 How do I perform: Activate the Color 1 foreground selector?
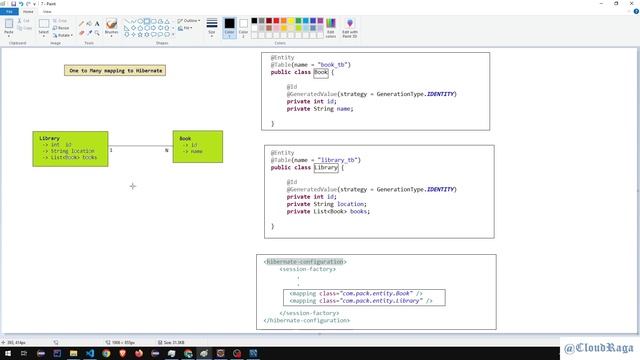coord(229,28)
